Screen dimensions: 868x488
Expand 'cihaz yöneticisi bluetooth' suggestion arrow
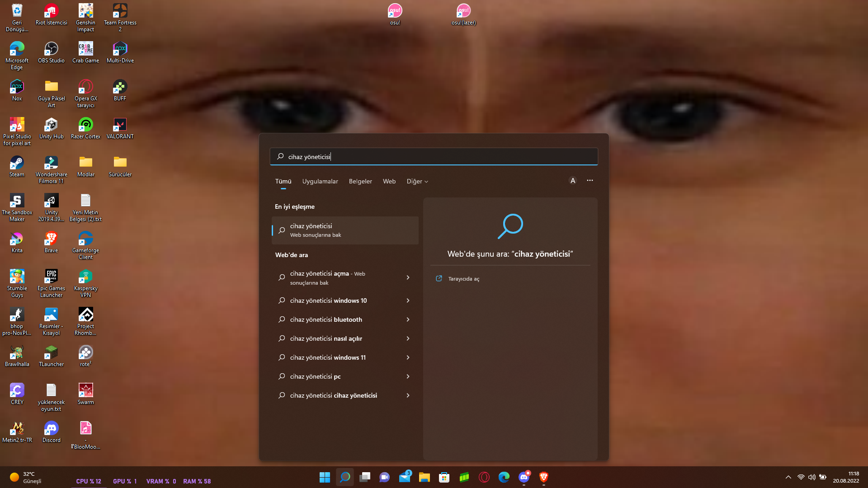(x=408, y=319)
